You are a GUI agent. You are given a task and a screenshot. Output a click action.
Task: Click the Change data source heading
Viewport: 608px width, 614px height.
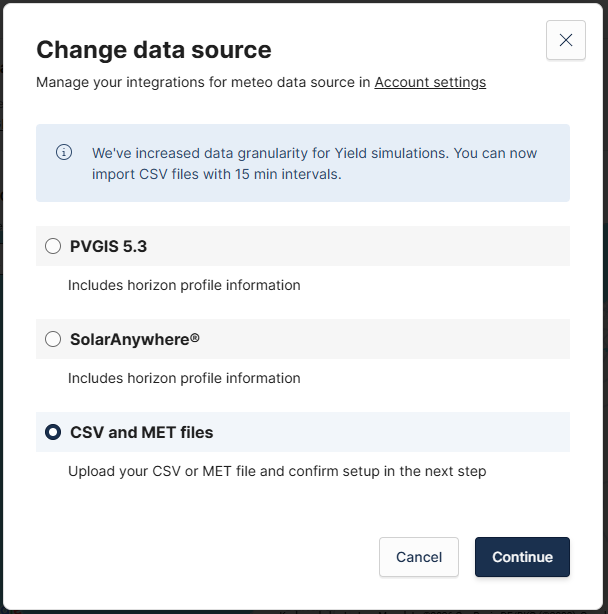[154, 49]
